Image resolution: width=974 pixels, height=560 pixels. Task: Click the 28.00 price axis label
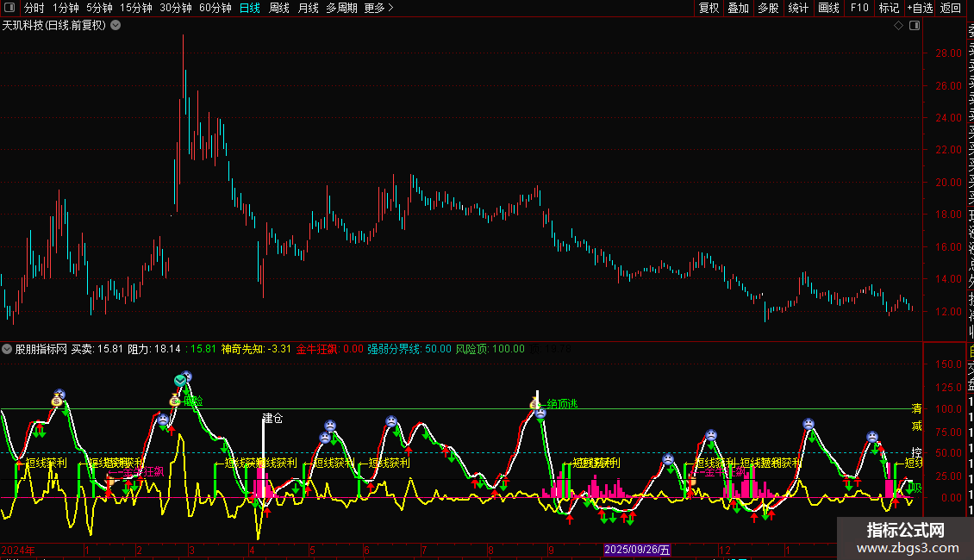point(948,53)
